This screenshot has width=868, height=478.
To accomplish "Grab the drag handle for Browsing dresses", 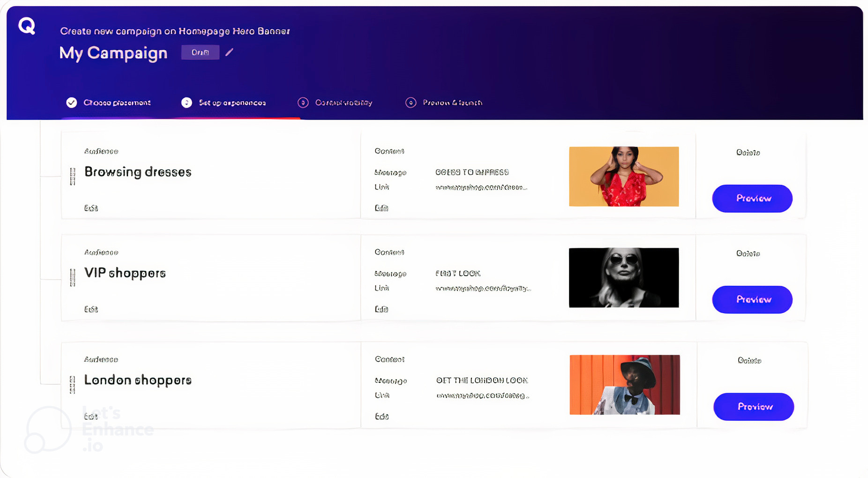I will click(73, 177).
